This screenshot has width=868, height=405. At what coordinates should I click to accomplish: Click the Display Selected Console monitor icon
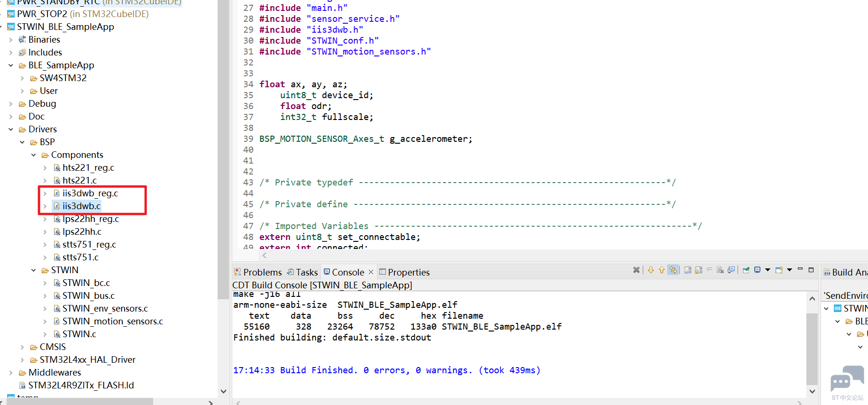(x=757, y=270)
